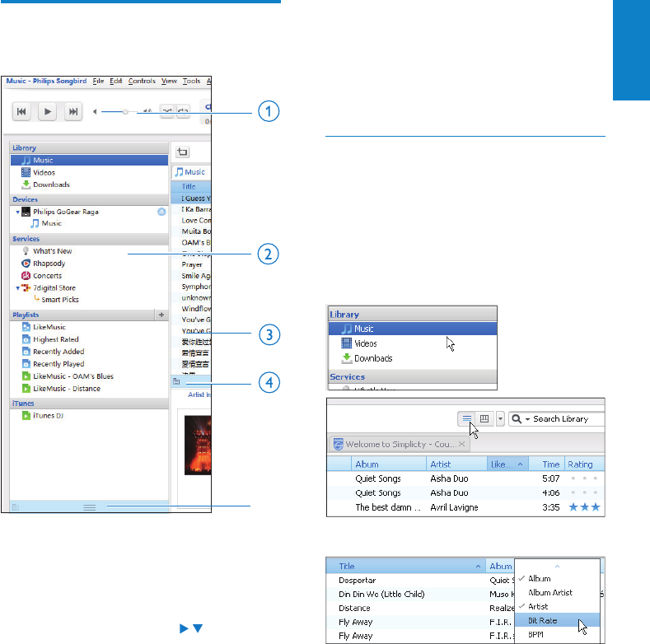Image resolution: width=650 pixels, height=644 pixels.
Task: Sort by Artist column header
Action: 456,464
